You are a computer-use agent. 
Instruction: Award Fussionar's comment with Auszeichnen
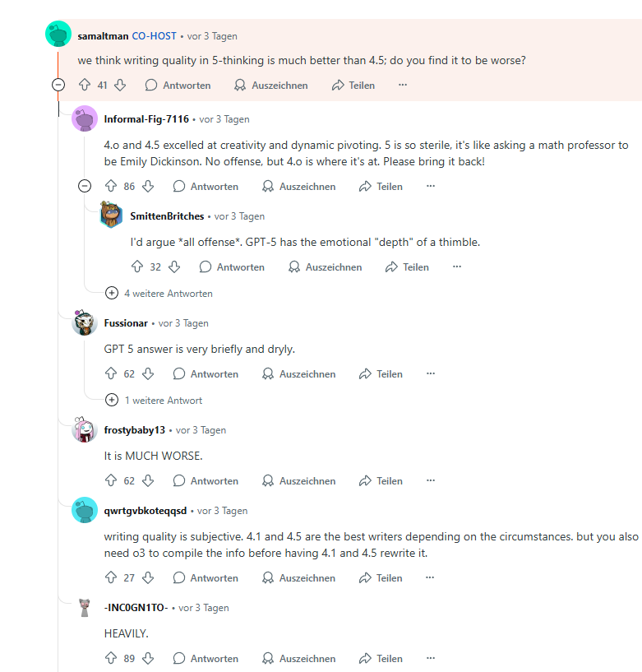pos(298,374)
